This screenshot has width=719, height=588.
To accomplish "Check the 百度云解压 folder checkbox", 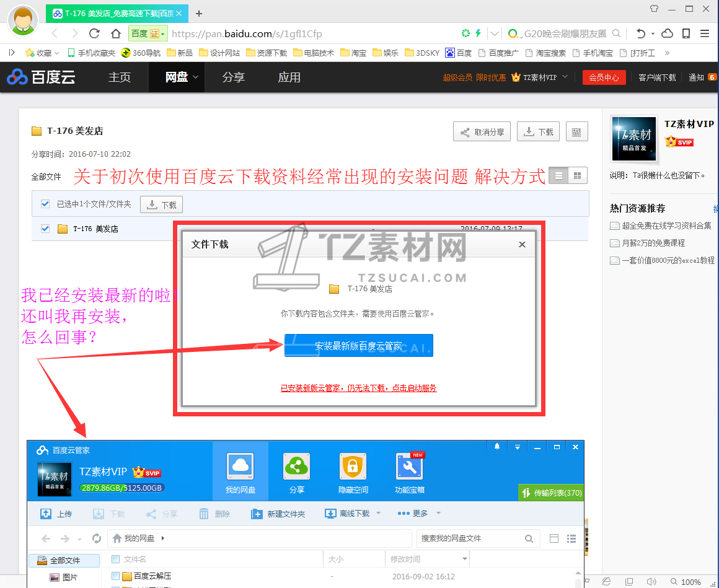I will pos(115,576).
